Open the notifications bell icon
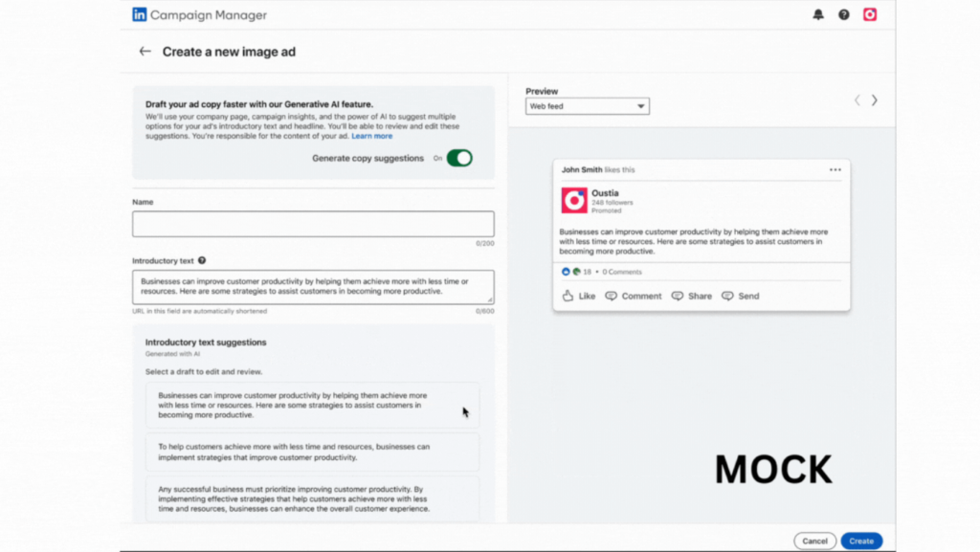980x552 pixels. (818, 14)
